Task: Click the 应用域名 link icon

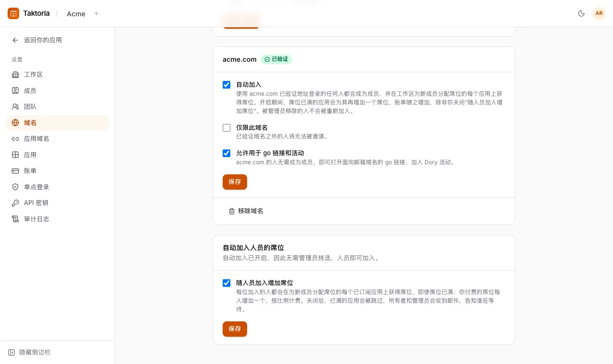Action: [15, 139]
